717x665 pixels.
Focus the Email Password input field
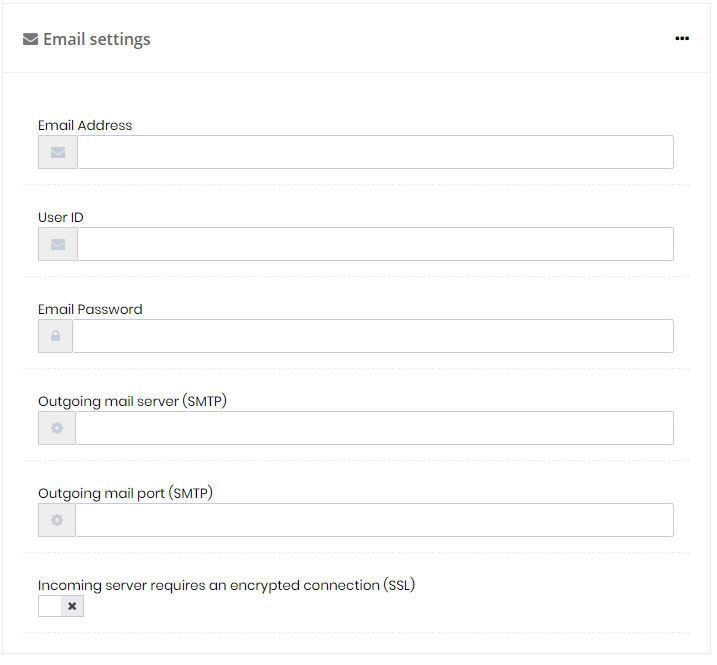click(375, 338)
